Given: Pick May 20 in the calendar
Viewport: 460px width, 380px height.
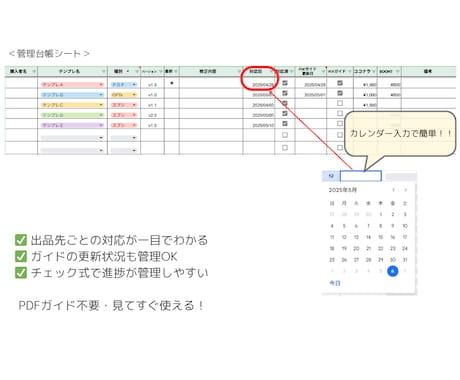Looking at the screenshot, I should click(356, 248).
